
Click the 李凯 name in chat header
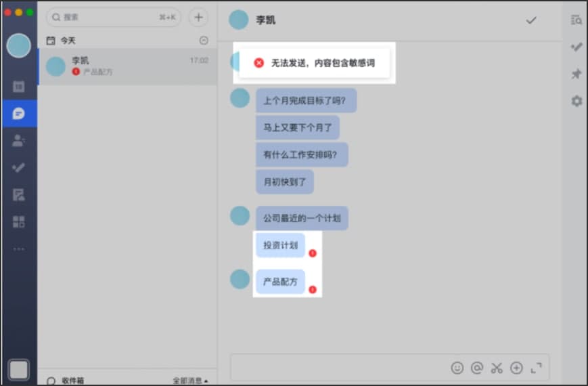[265, 20]
